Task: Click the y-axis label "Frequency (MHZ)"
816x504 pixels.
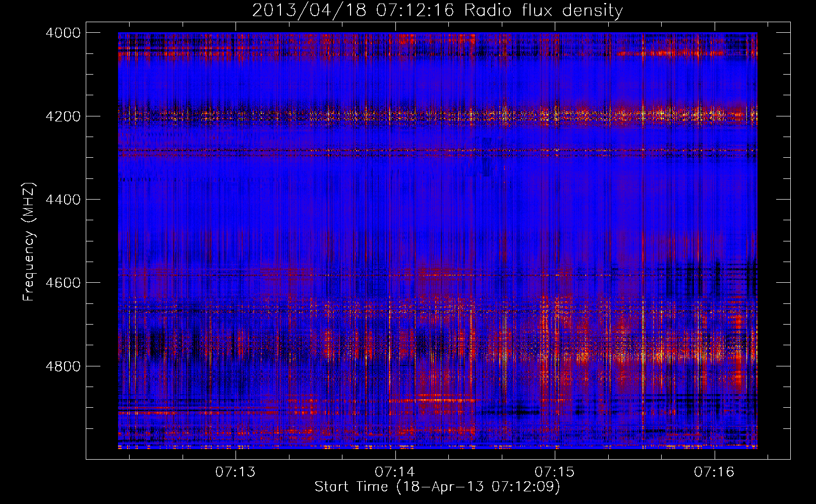Action: coord(29,242)
